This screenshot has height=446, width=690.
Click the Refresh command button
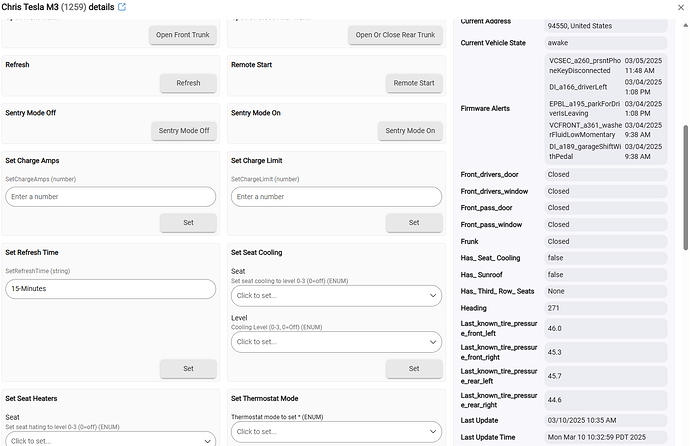(188, 83)
